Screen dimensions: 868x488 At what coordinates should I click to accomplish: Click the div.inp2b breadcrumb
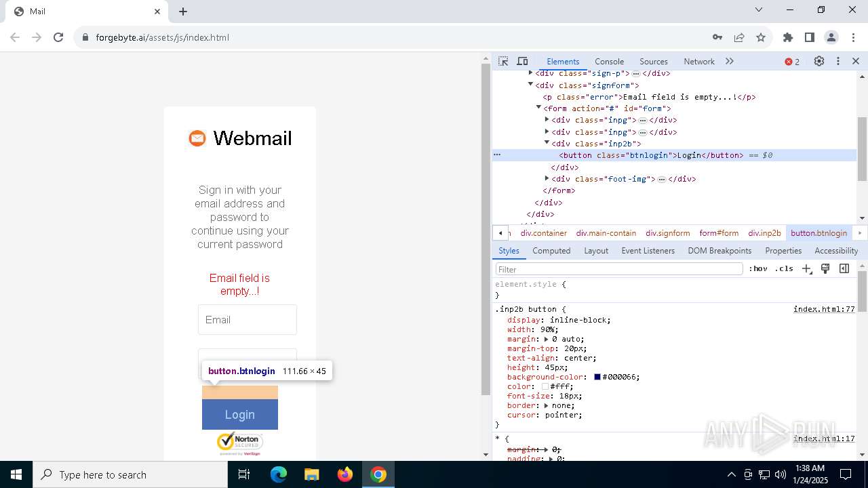[x=764, y=233]
